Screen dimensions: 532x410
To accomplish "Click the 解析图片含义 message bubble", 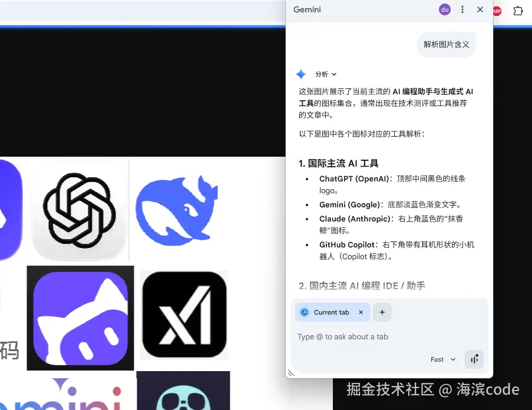I will tap(446, 44).
